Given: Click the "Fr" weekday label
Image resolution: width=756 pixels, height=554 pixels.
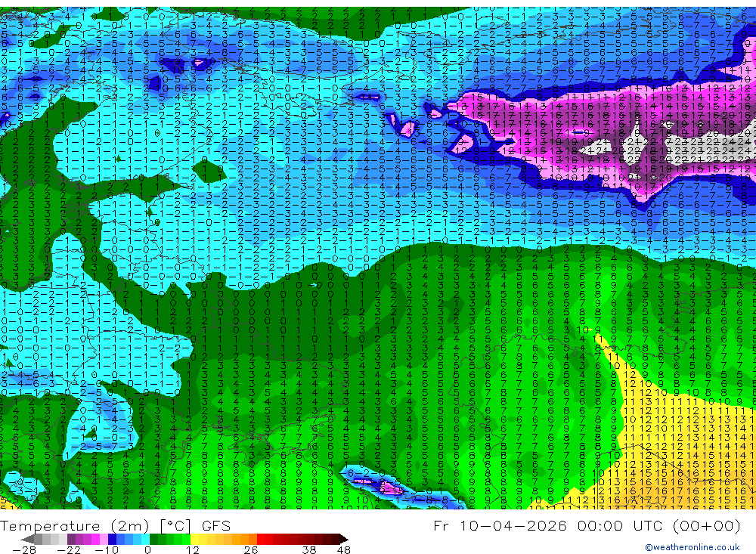Looking at the screenshot, I should [442, 525].
